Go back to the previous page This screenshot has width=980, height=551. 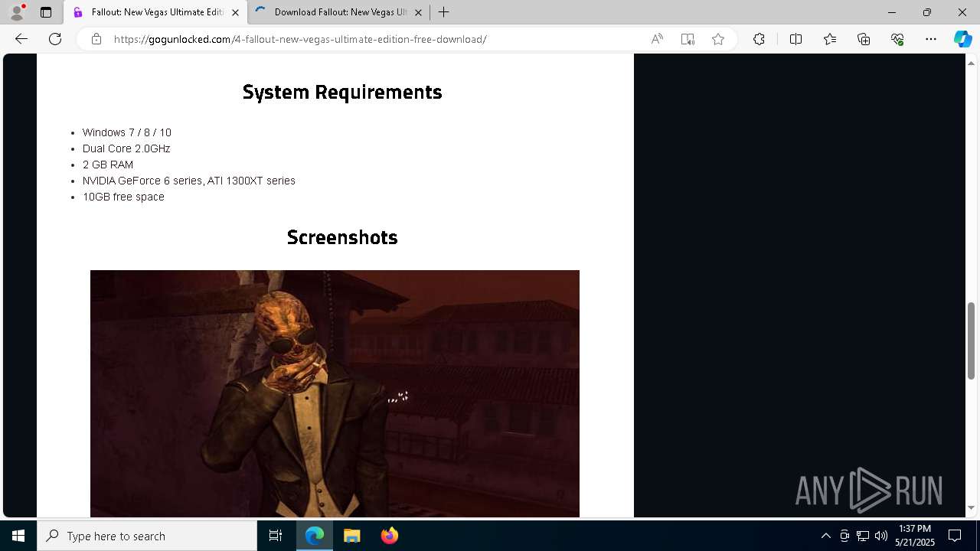[21, 39]
